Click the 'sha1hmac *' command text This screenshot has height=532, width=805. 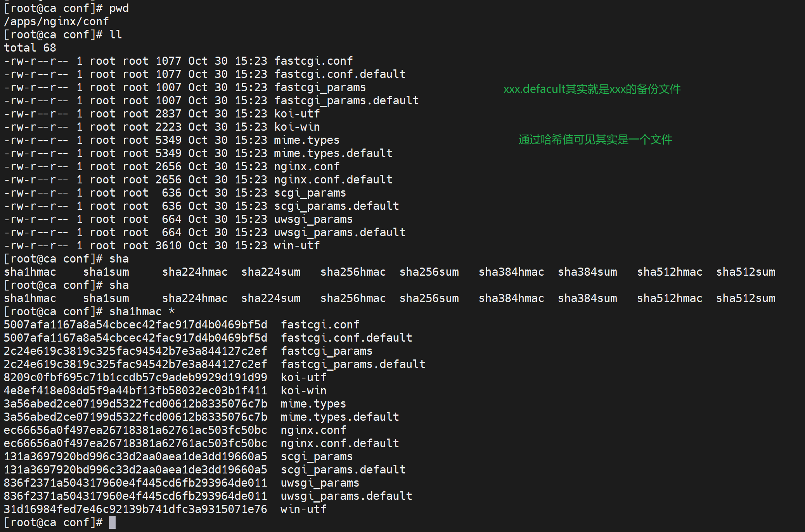pyautogui.click(x=142, y=311)
